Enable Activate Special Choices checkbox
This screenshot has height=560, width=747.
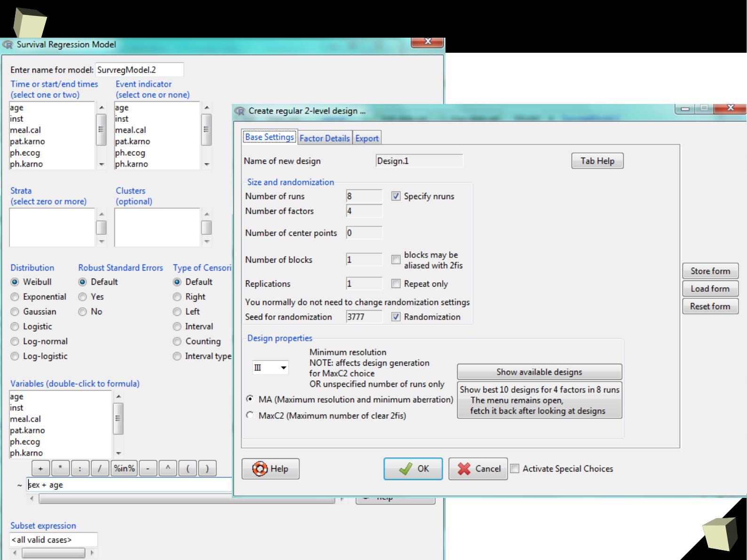[x=515, y=469]
